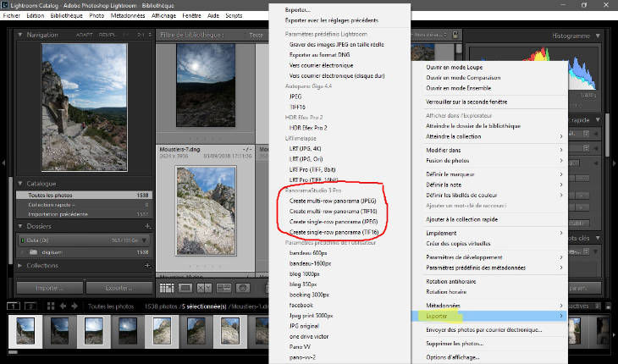This screenshot has width=618, height=364.
Task: Collapse the Dossiers panel triangle
Action: pyautogui.click(x=20, y=226)
